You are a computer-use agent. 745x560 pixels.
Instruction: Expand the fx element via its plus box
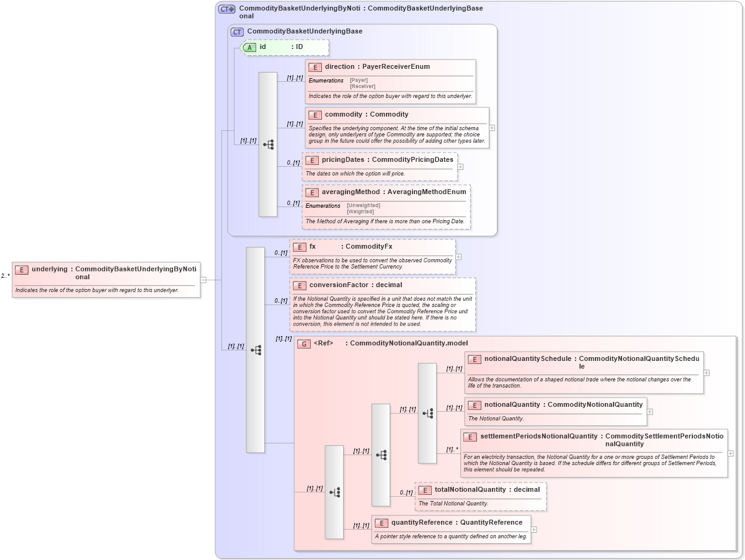[458, 256]
